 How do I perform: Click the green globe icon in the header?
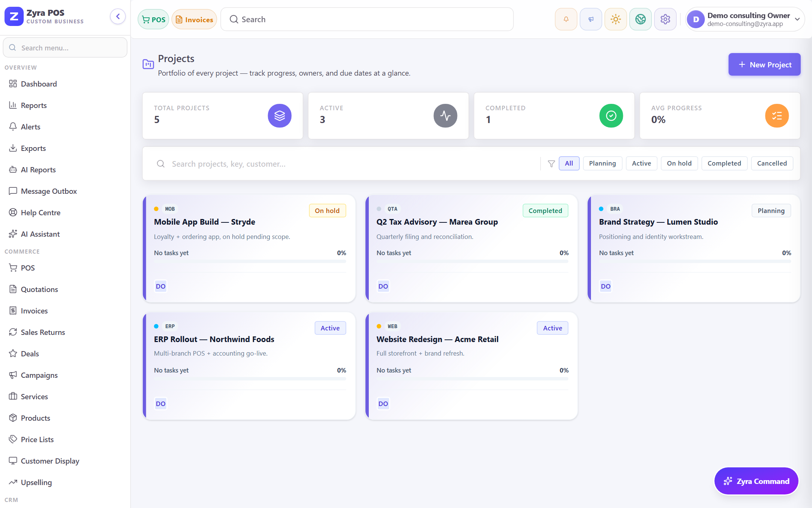(640, 19)
